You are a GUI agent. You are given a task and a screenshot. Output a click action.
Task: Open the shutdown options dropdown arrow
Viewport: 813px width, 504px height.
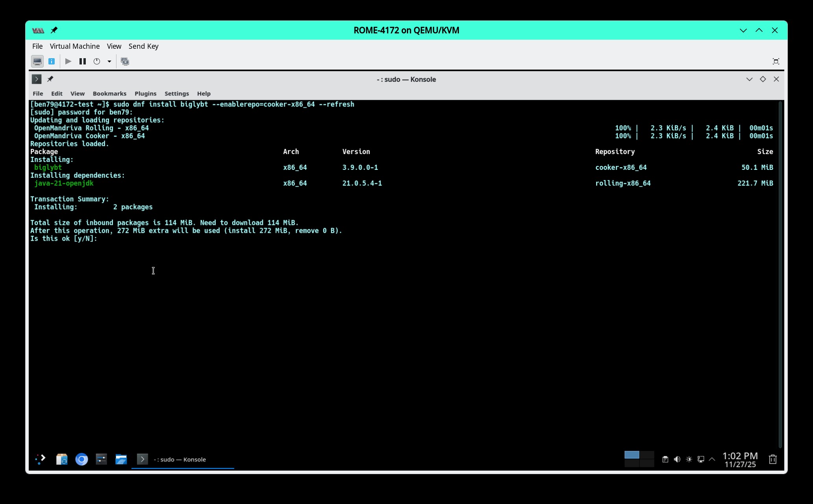[x=109, y=61]
